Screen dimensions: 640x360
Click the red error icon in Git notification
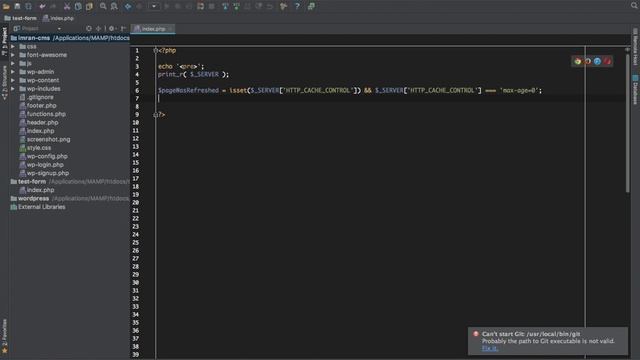[476, 334]
